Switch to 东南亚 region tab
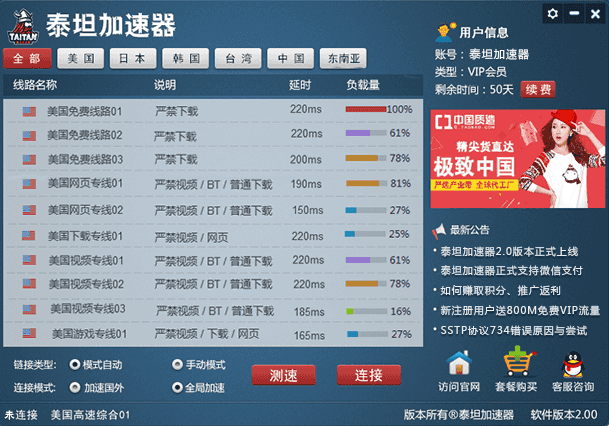The image size is (609, 426). click(x=343, y=58)
